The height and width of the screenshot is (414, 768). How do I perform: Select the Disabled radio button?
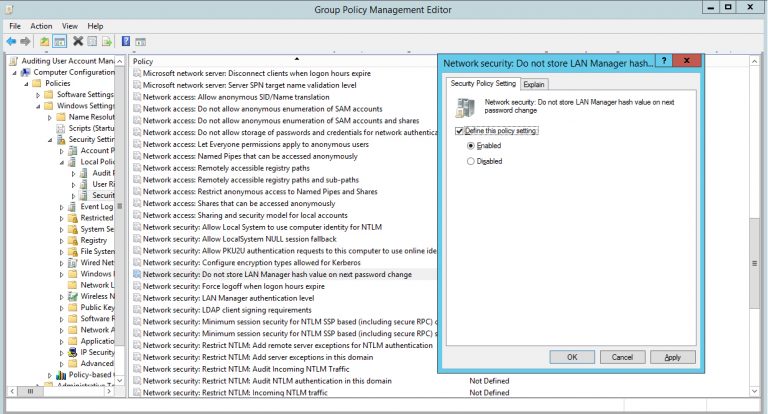(x=471, y=160)
